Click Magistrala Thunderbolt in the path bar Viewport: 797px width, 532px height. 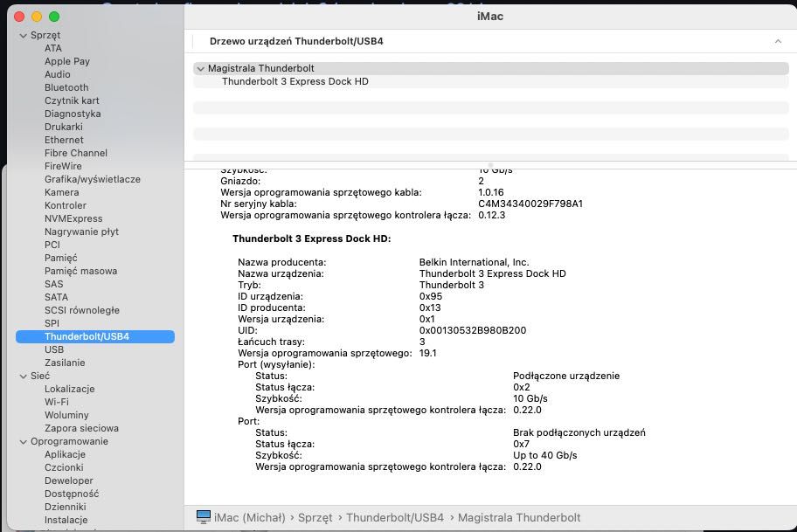pos(519,518)
